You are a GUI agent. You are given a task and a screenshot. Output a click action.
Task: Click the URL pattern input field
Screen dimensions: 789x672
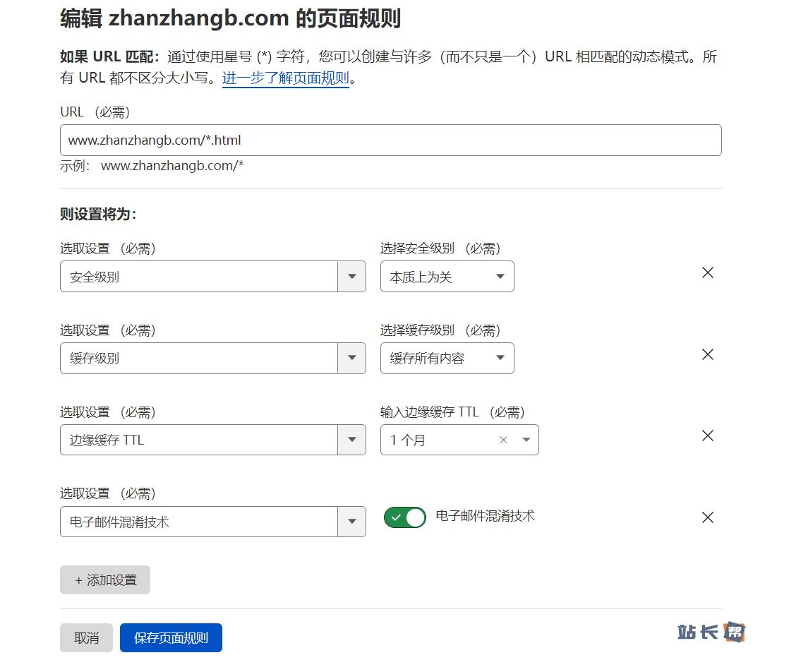(x=390, y=140)
